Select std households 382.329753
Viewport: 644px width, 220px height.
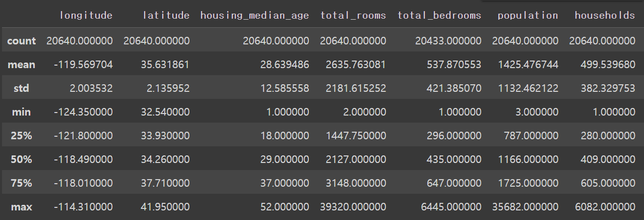click(x=608, y=88)
